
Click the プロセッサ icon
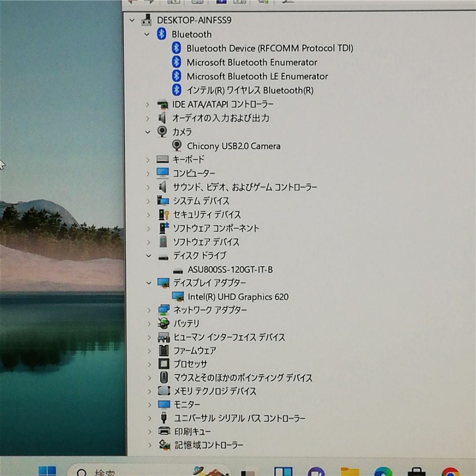coord(164,364)
